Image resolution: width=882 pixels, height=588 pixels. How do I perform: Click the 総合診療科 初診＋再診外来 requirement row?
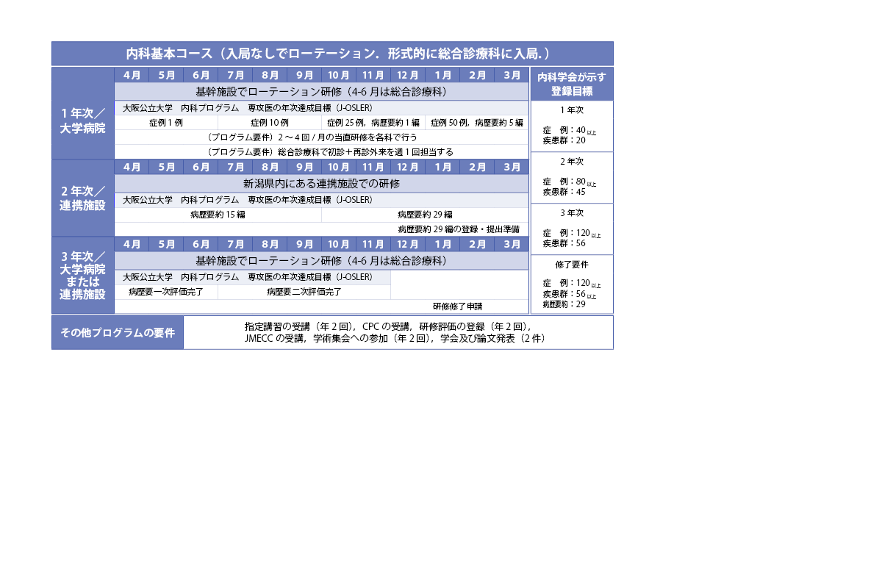tap(321, 151)
